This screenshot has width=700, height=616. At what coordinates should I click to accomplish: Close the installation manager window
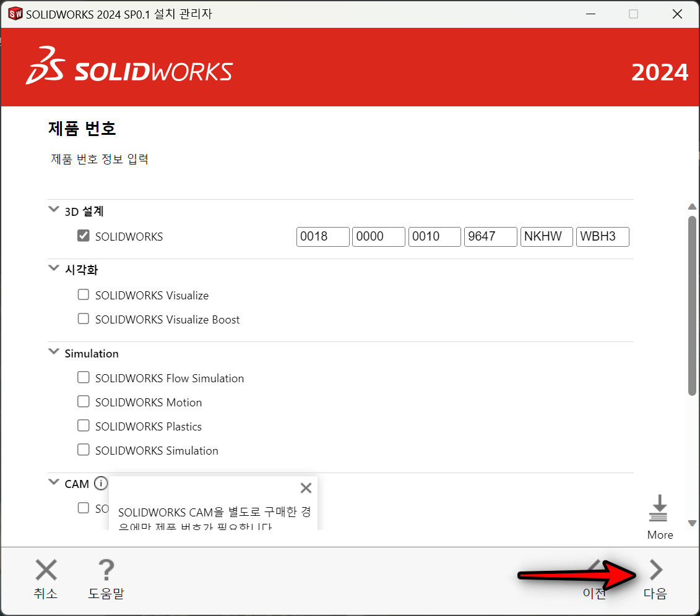[677, 14]
